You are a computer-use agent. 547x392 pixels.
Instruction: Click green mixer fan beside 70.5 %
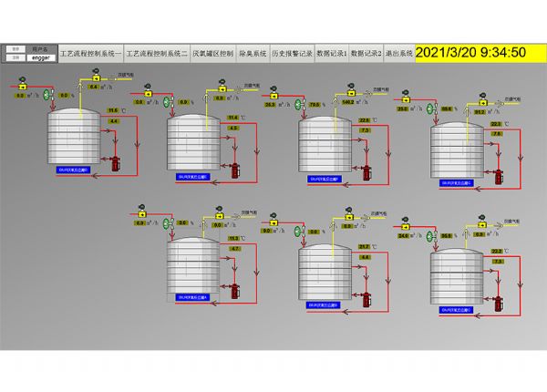click(300, 104)
